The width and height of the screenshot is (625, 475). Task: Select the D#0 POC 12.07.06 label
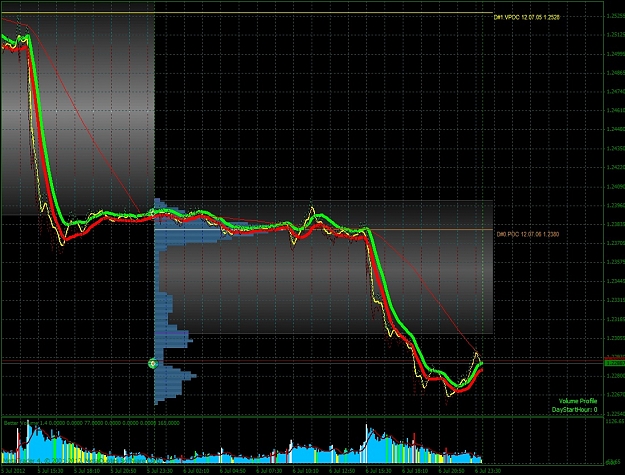[x=528, y=234]
